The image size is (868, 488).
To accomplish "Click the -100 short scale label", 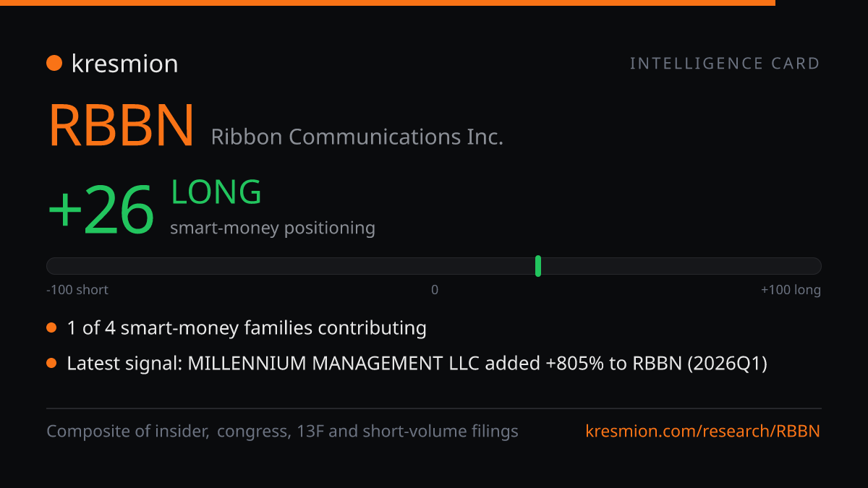I will click(77, 290).
